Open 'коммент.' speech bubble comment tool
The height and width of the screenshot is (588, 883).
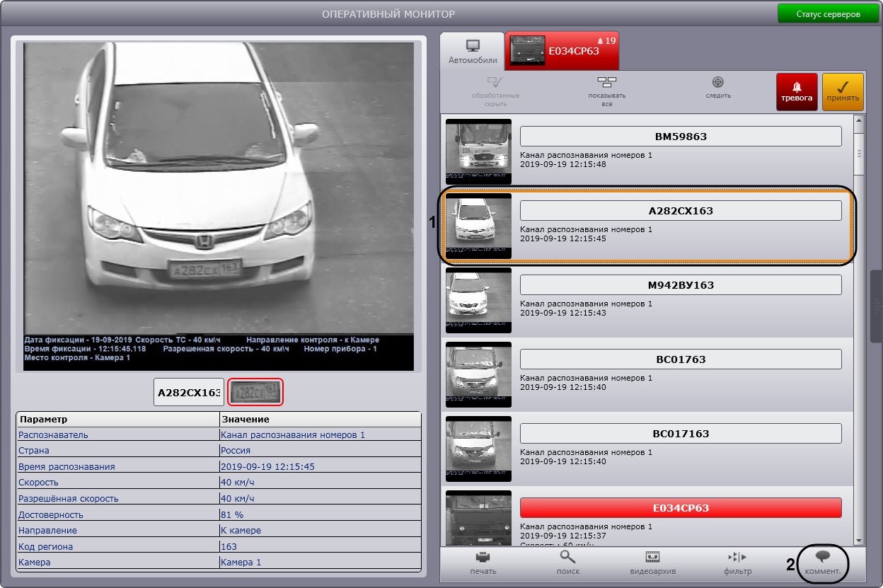click(822, 563)
